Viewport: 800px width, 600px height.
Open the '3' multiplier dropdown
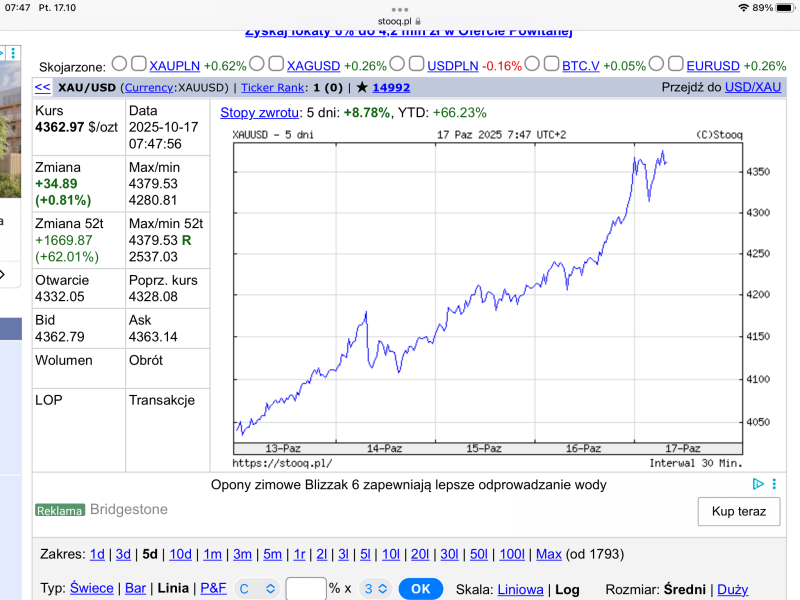374,589
